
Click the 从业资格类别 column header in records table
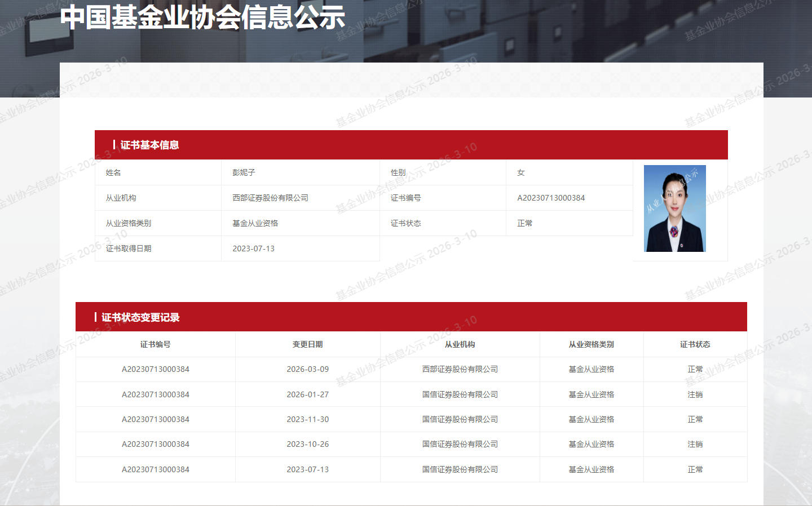[591, 344]
